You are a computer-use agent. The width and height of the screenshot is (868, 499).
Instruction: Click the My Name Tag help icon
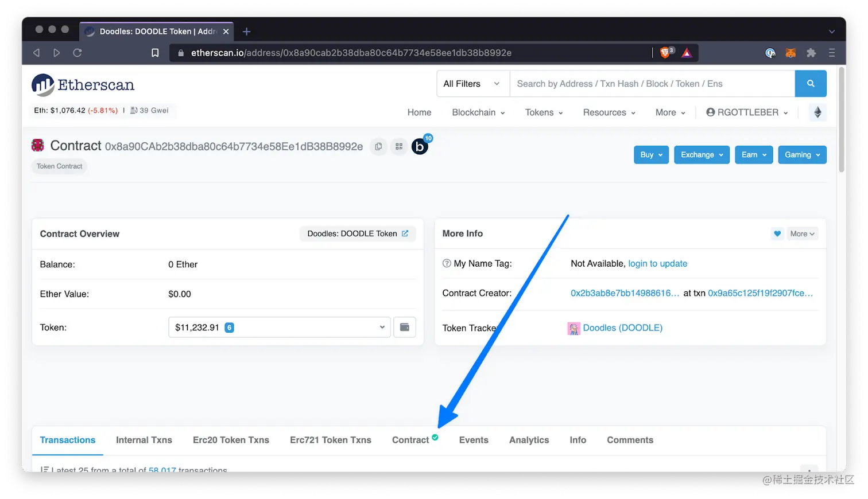pyautogui.click(x=447, y=263)
